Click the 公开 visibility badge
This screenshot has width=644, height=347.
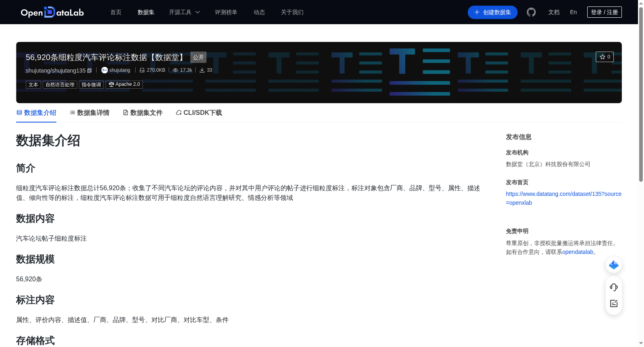point(198,57)
